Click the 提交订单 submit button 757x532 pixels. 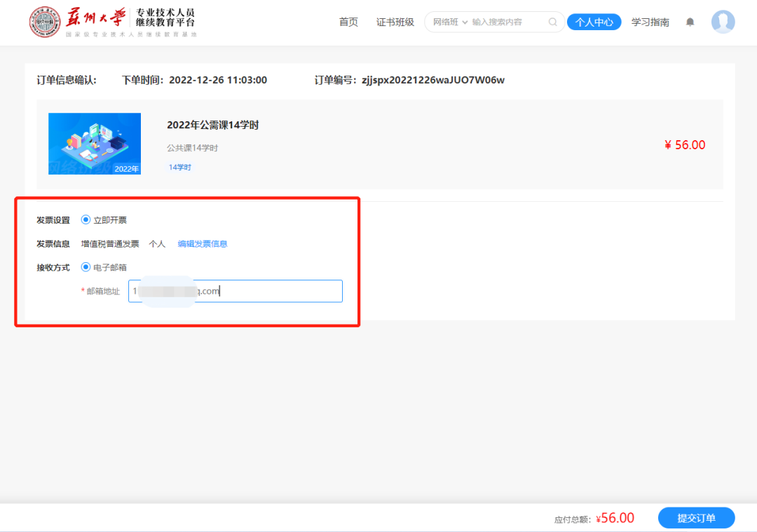[697, 518]
